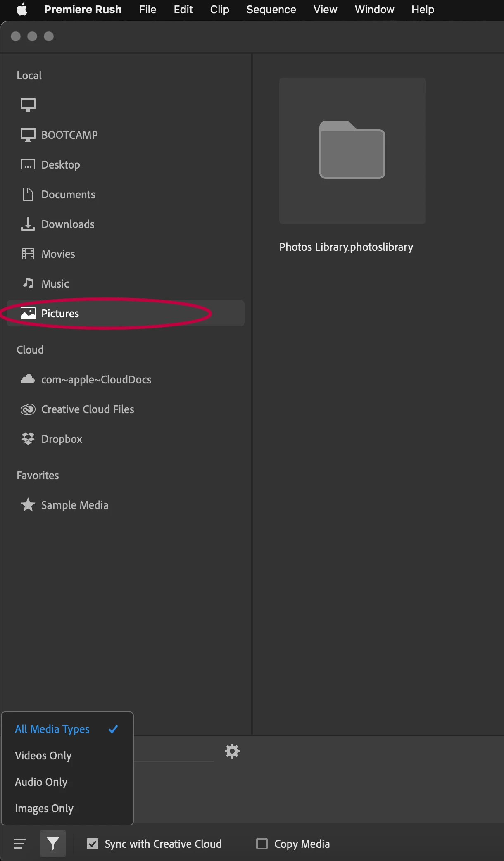Click the Movies filmstrip icon

pyautogui.click(x=28, y=254)
